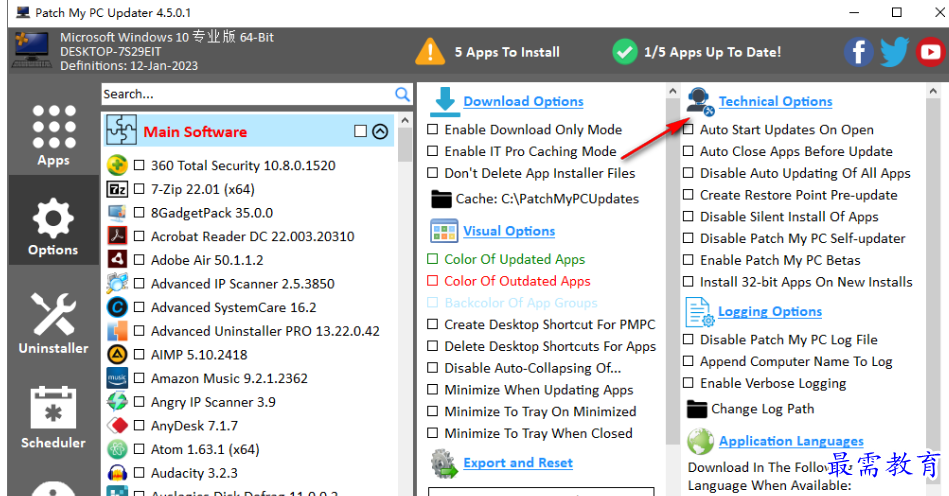The image size is (949, 496).
Task: Click the Advanced SystemCare icon
Action: point(117,307)
